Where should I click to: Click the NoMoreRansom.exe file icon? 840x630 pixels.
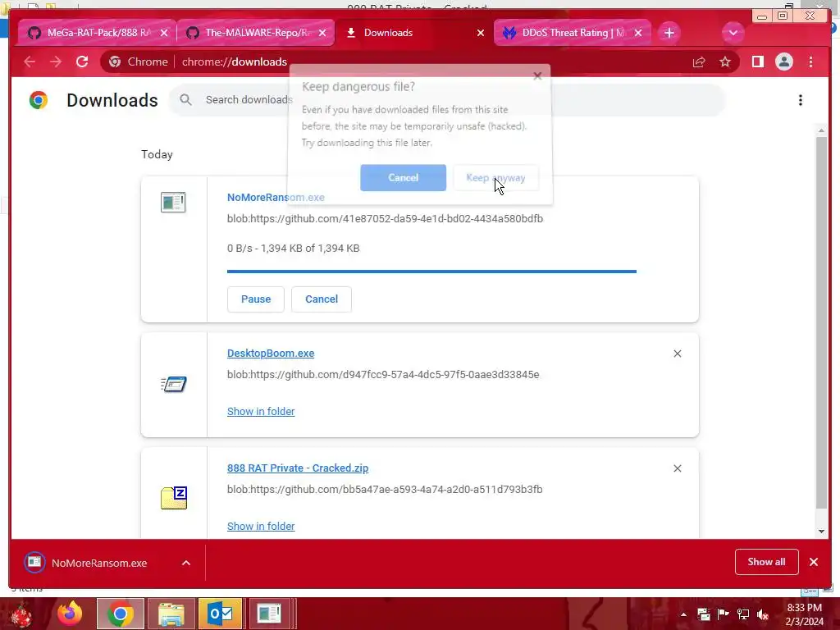coord(173,203)
